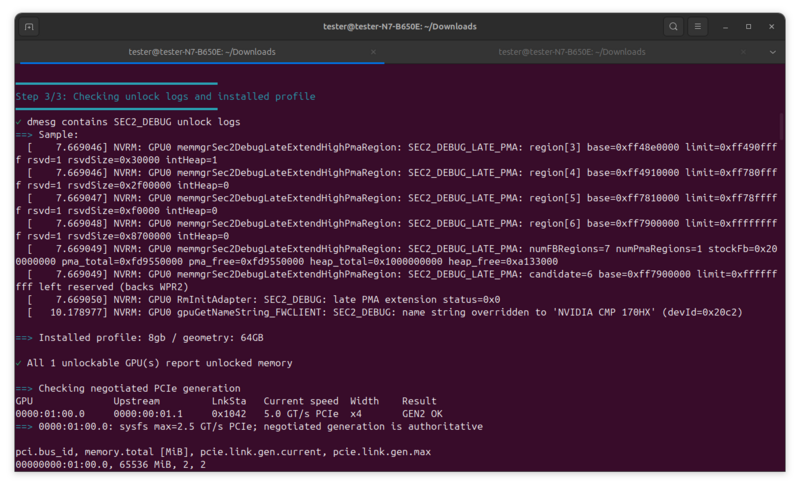This screenshot has width=800, height=488.
Task: Expand the tab list dropdown arrow
Action: click(x=772, y=52)
